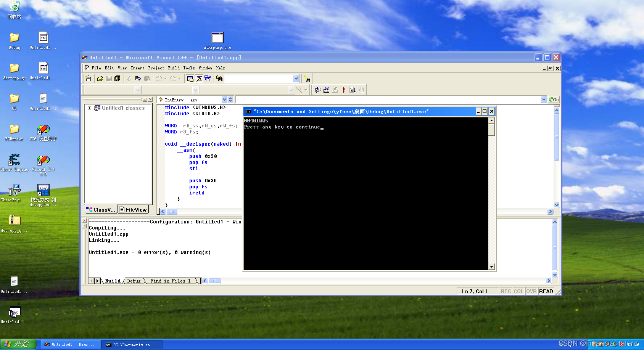Image resolution: width=644 pixels, height=350 pixels.
Task: Click the breakpoint hand icon
Action: click(x=361, y=90)
